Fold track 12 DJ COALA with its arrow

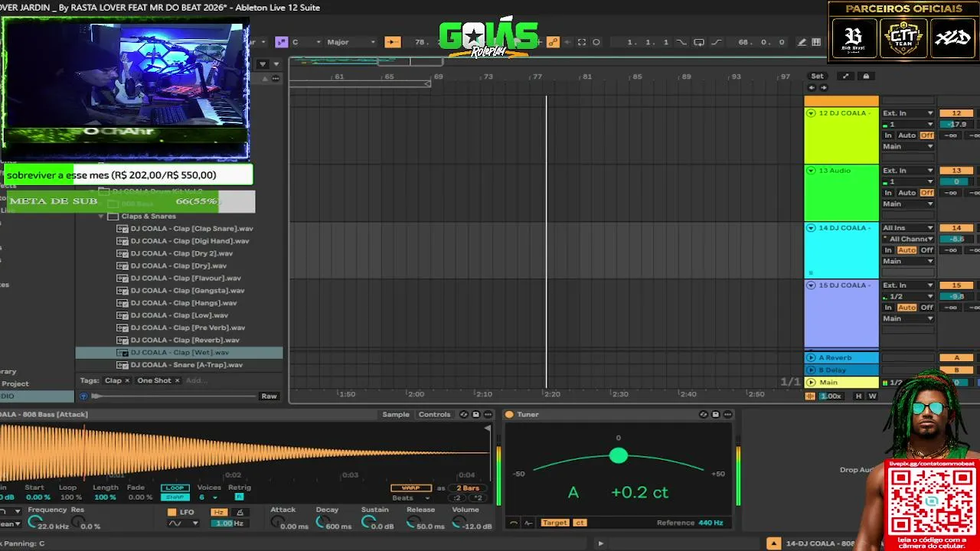pyautogui.click(x=811, y=113)
